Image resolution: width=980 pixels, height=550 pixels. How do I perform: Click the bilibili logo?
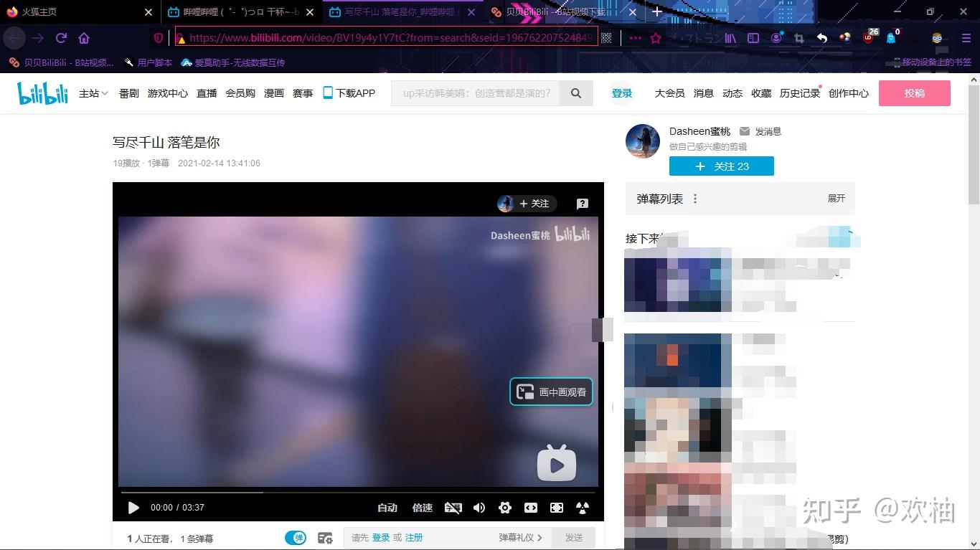[x=43, y=93]
